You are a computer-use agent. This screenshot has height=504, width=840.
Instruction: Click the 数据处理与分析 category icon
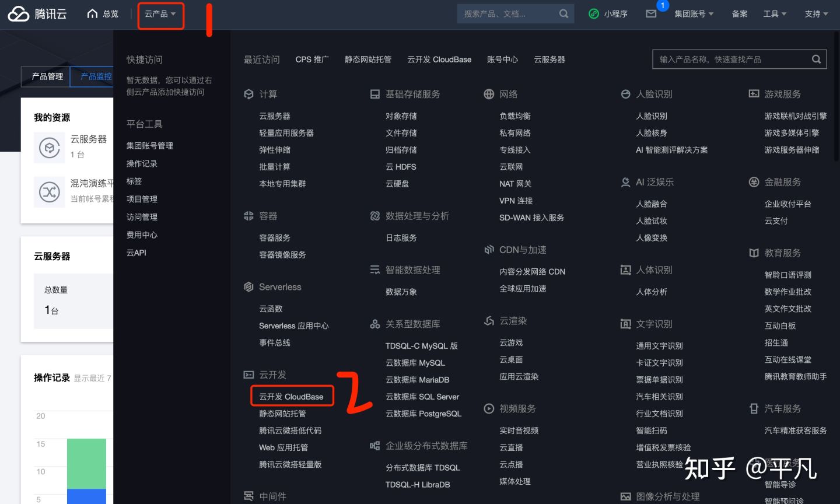coord(375,216)
